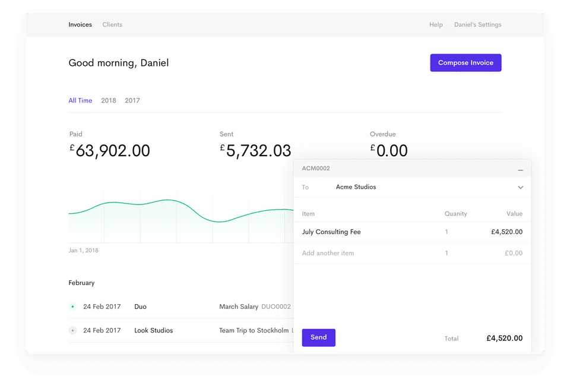Image resolution: width=570 pixels, height=392 pixels.
Task: Switch to the Clients tab
Action: coord(112,24)
